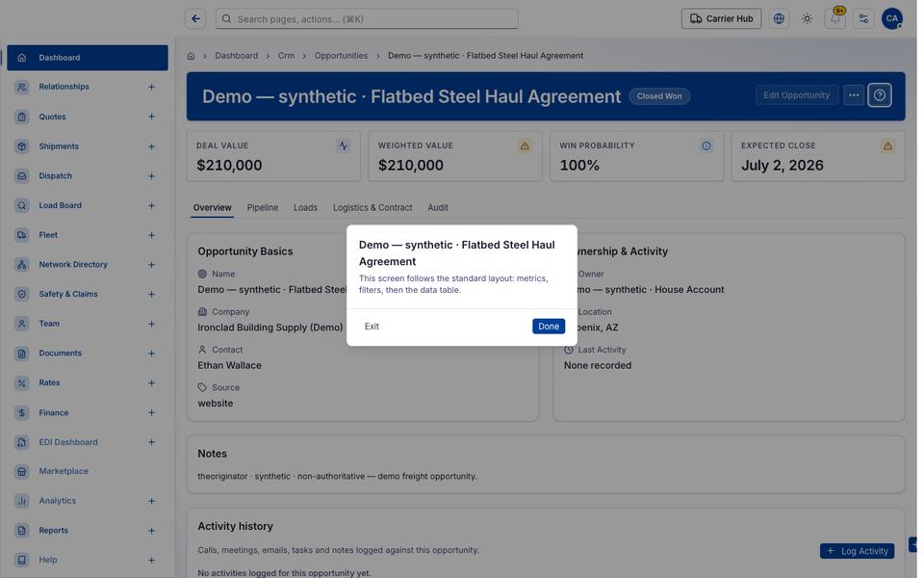Open Documents in the sidebar
This screenshot has height=578, width=924.
tap(88, 354)
